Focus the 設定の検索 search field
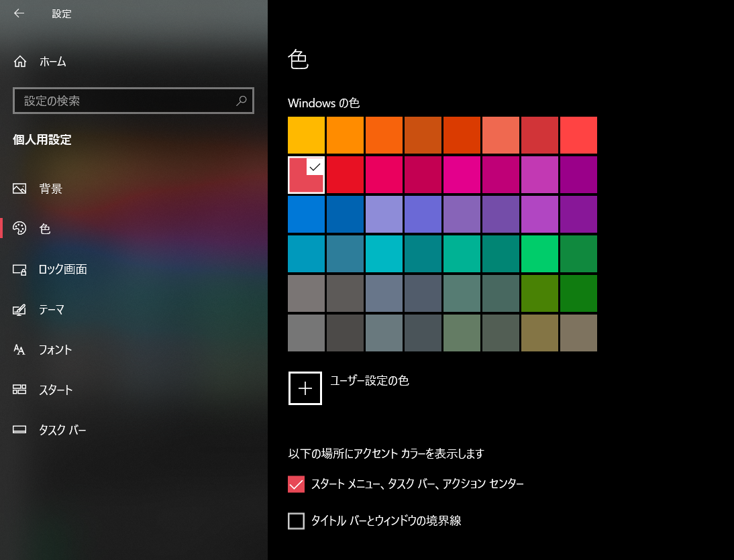The height and width of the screenshot is (560, 734). (134, 101)
